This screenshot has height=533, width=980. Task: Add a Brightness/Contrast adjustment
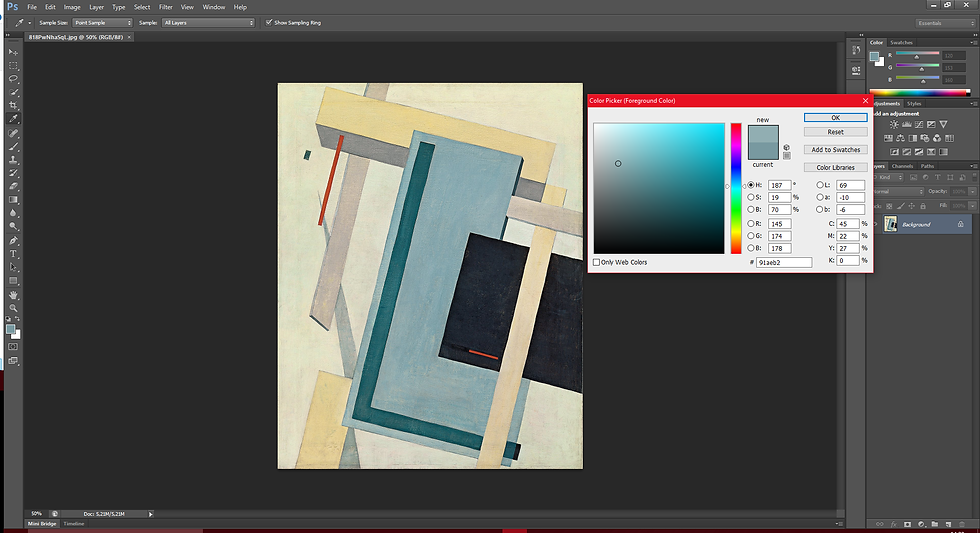894,124
